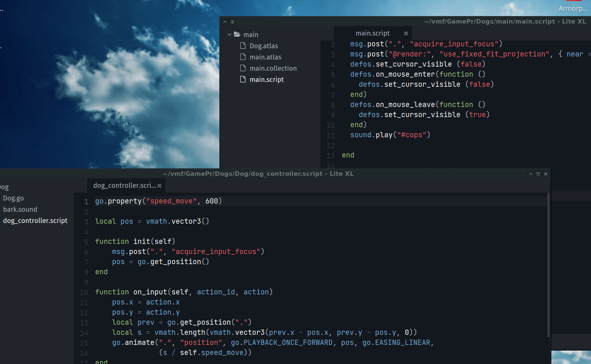591x364 pixels.
Task: Click 'pos = go.get_position()' in init
Action: (161, 262)
